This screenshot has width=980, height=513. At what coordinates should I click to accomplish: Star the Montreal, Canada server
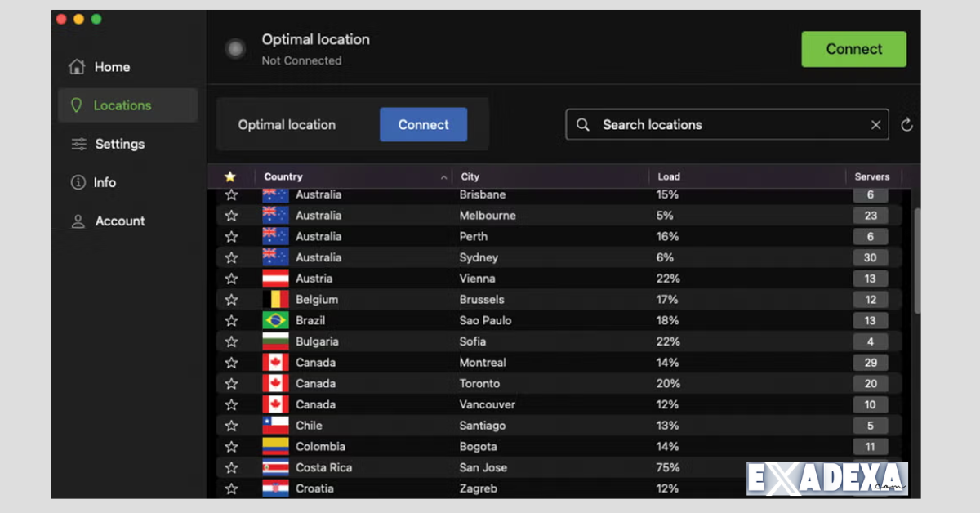tap(231, 362)
